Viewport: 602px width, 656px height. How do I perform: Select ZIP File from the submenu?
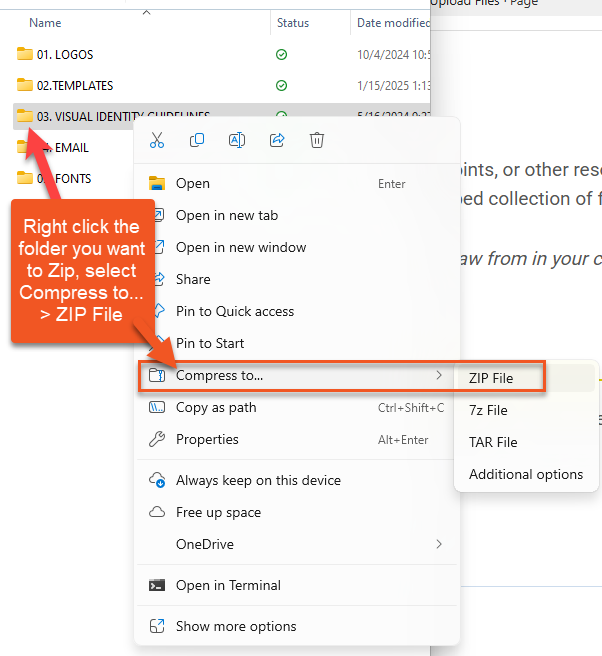tap(491, 378)
